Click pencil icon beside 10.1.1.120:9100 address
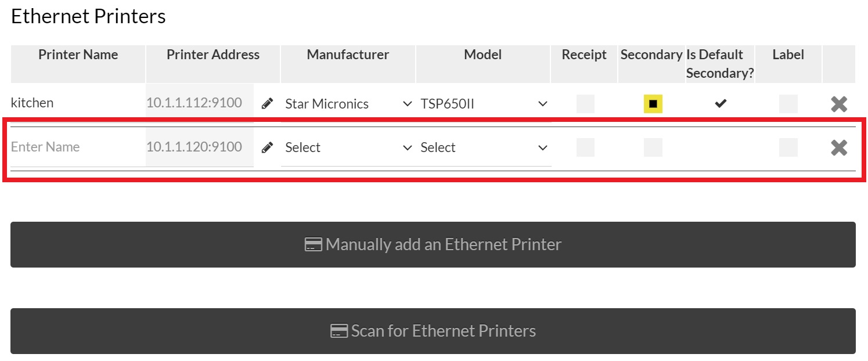 (267, 147)
